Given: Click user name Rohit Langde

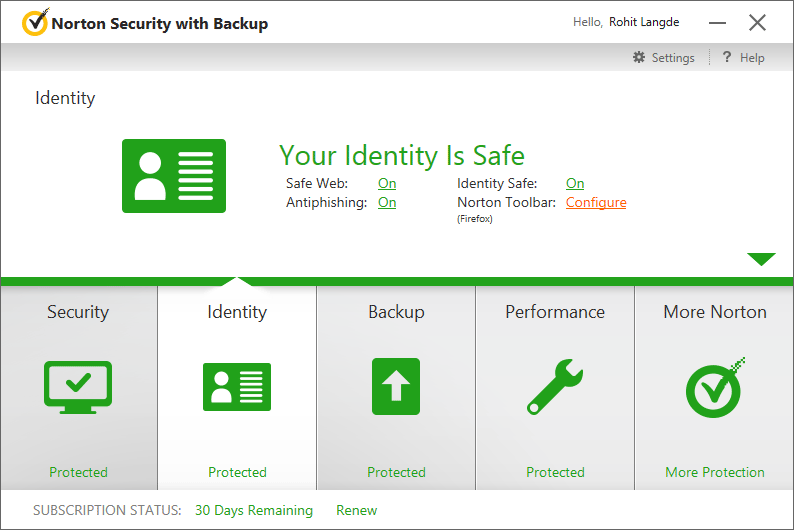Looking at the screenshot, I should coord(644,22).
